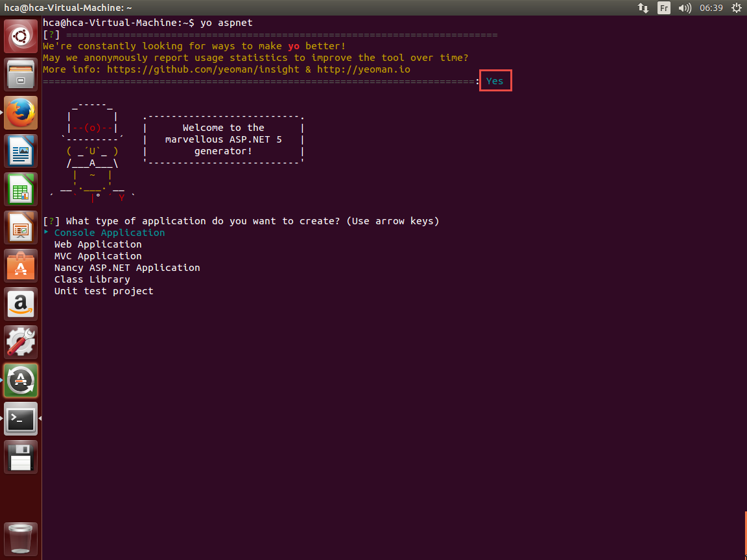
Task: Select Console Application option
Action: 110,233
